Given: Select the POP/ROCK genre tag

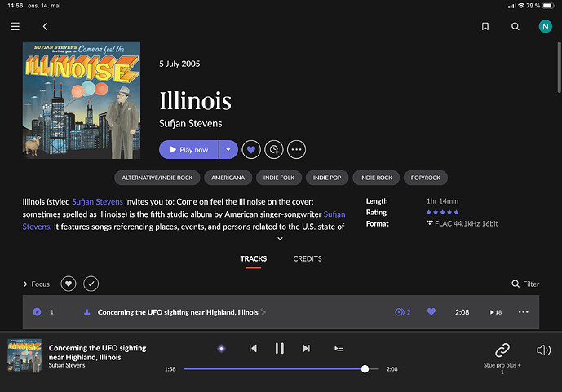Looking at the screenshot, I should pyautogui.click(x=426, y=178).
